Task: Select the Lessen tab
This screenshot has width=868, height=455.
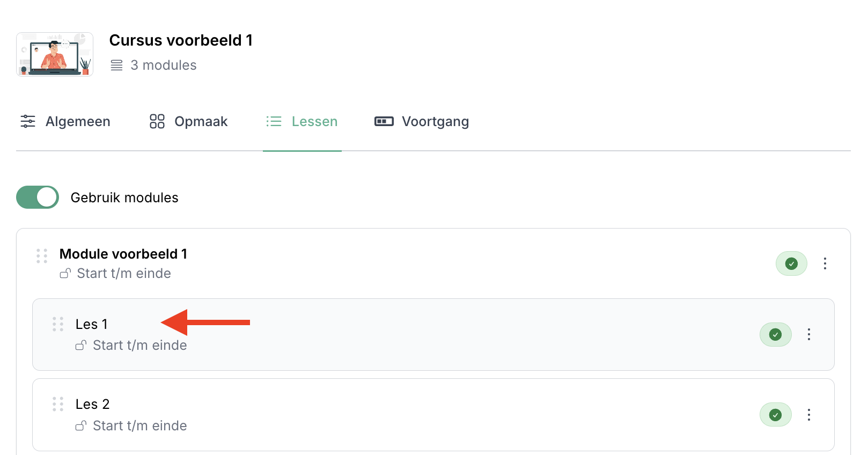Action: point(302,122)
